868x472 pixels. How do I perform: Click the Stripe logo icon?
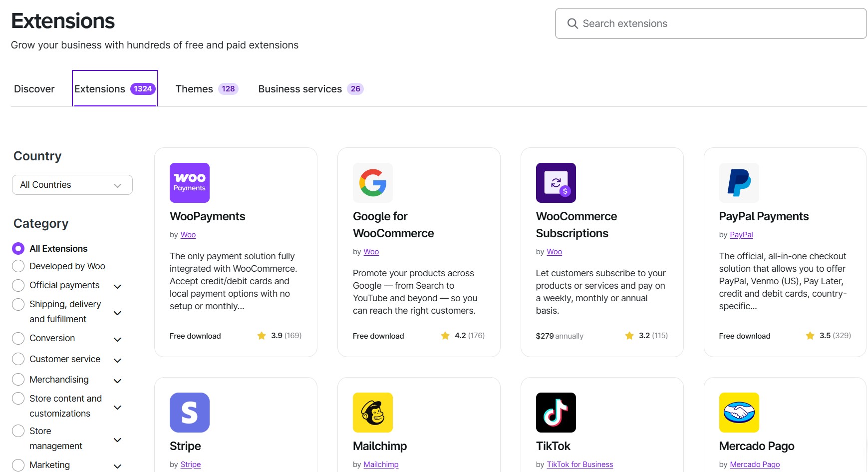click(x=190, y=413)
